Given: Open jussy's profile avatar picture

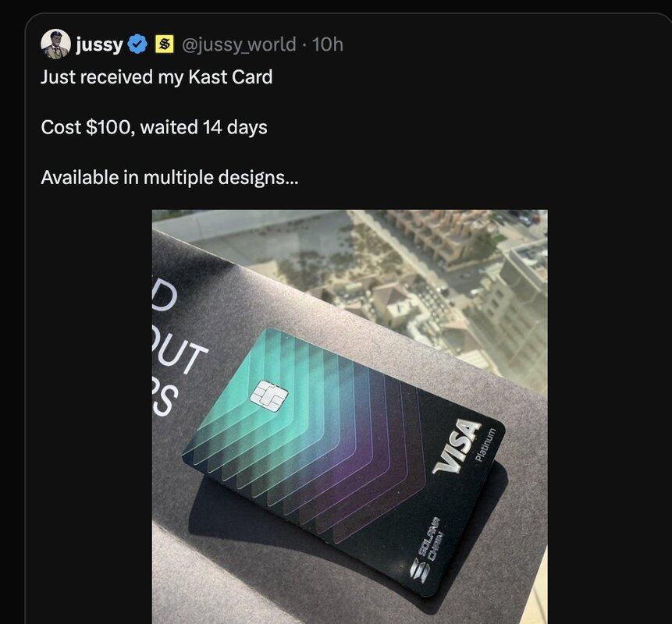Looking at the screenshot, I should [55, 44].
